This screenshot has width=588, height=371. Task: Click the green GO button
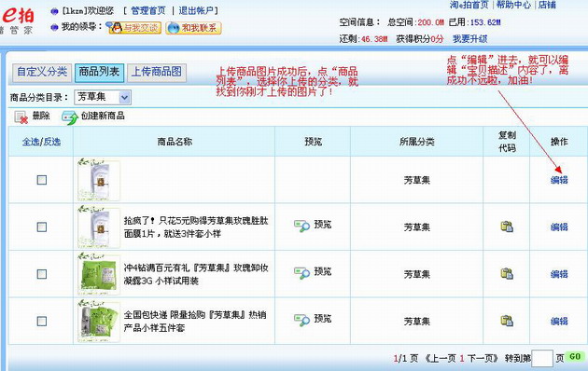click(x=575, y=357)
